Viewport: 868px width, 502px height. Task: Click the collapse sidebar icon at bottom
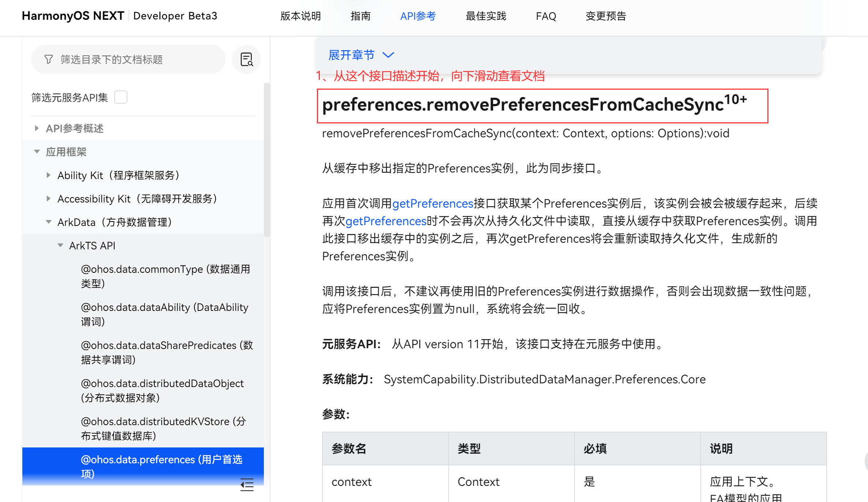pyautogui.click(x=247, y=484)
